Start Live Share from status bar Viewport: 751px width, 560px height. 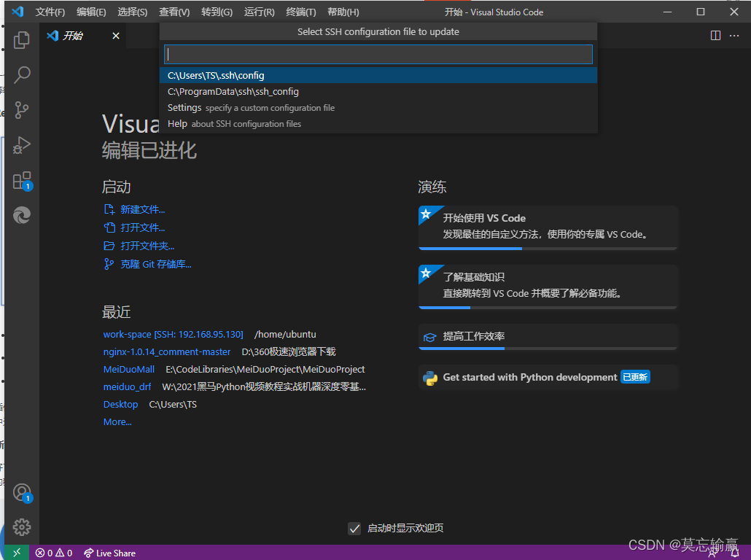109,553
